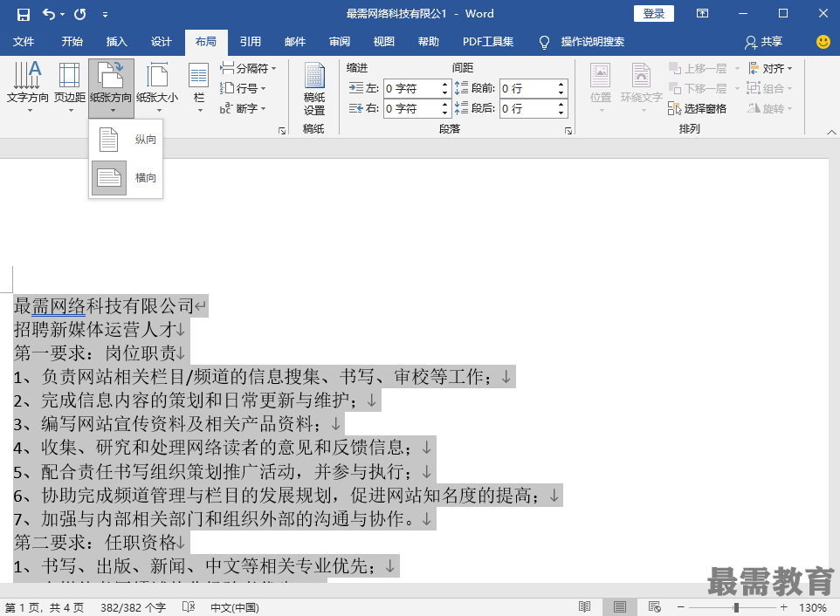This screenshot has width=840, height=616.
Task: Switch to Read Mode view
Action: [x=584, y=607]
